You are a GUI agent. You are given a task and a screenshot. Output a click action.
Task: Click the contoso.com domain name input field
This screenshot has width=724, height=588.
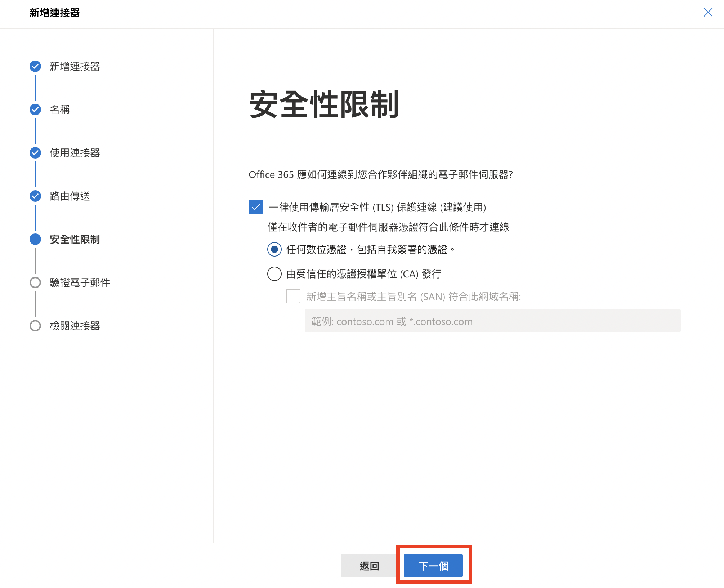pos(493,321)
